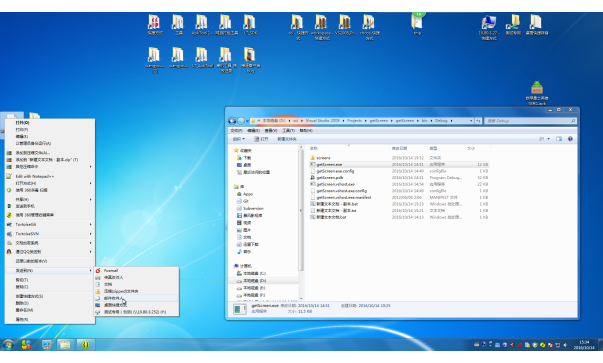
Task: Open the Windows Start orb
Action: pyautogui.click(x=8, y=345)
